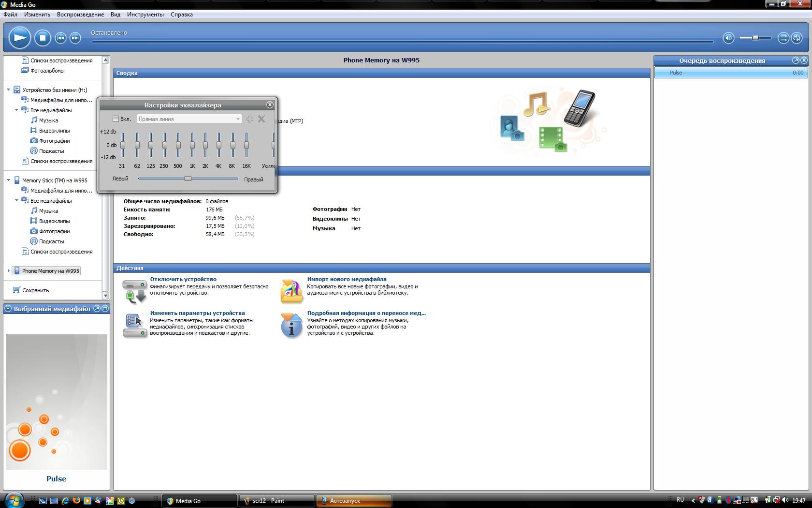Screen dimensions: 812x508
Task: Adjust the main volume slider
Action: coord(755,38)
